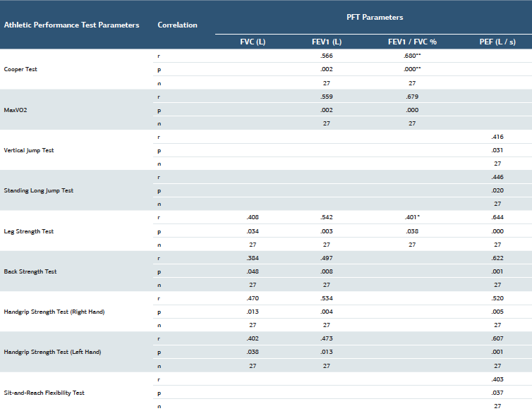Select the Left Hand grip value ".402"
The width and height of the screenshot is (532, 411).
pos(253,338)
